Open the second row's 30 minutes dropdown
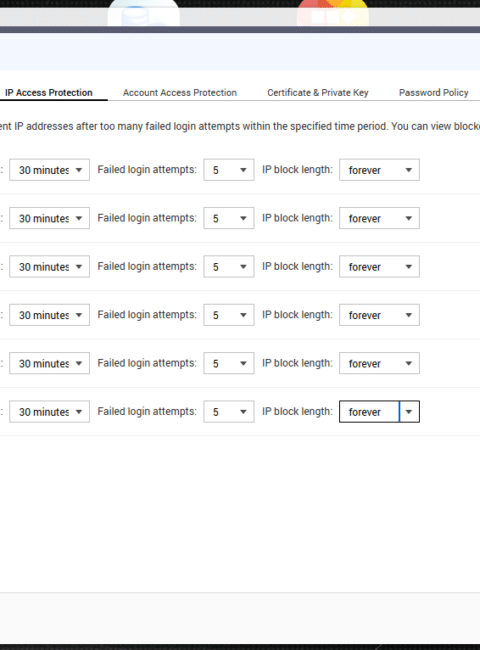Image resolution: width=480 pixels, height=650 pixels. click(49, 218)
